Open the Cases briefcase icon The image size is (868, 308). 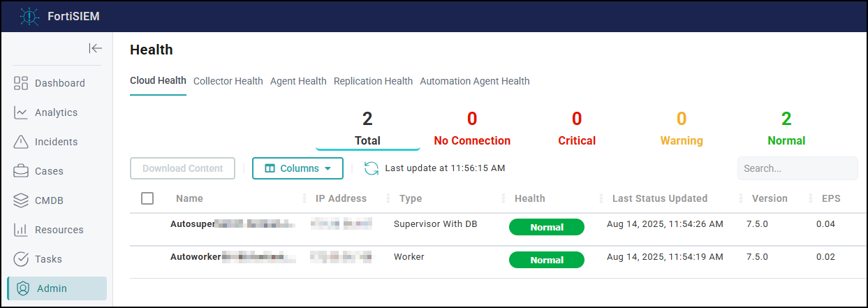coord(21,171)
